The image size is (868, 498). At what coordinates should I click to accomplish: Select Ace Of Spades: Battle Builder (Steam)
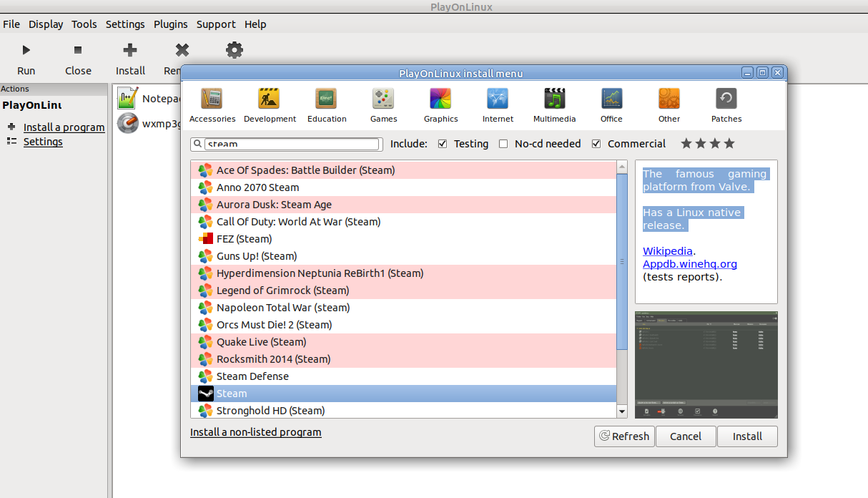pyautogui.click(x=403, y=170)
